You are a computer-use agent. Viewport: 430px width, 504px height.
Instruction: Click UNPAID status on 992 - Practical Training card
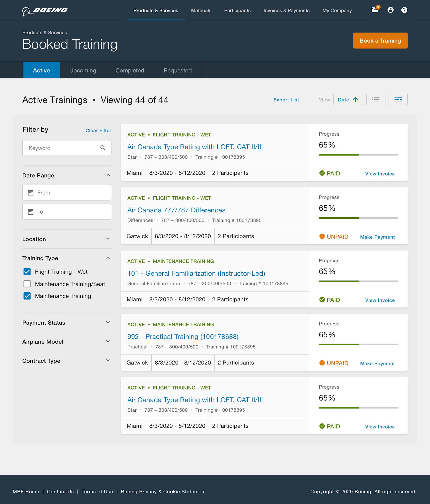pyautogui.click(x=334, y=363)
